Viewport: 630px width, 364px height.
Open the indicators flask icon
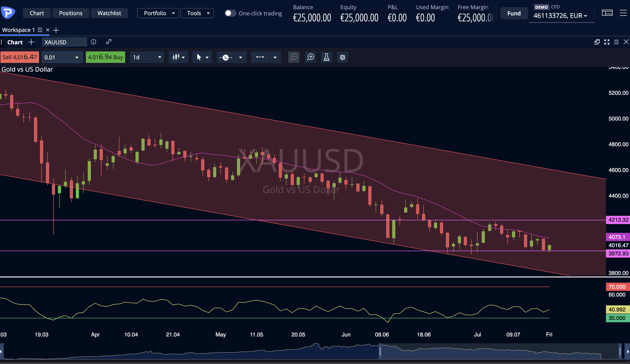point(326,57)
